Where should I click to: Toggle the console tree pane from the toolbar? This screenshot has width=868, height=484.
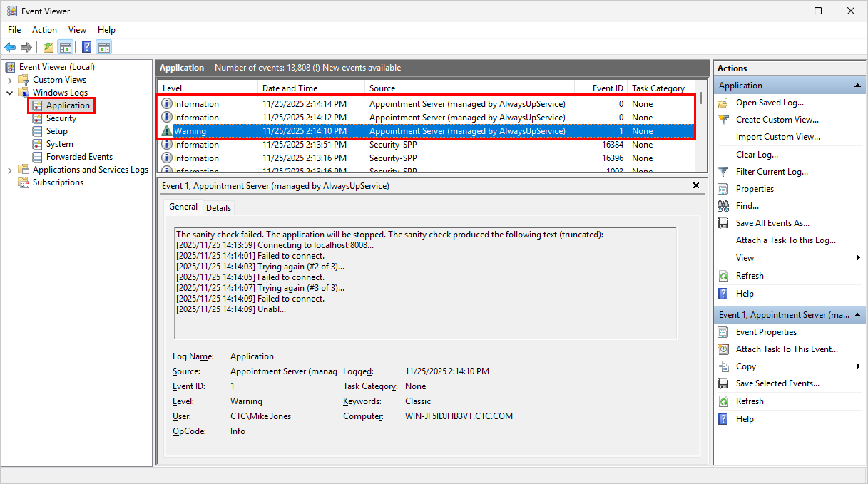pyautogui.click(x=65, y=47)
